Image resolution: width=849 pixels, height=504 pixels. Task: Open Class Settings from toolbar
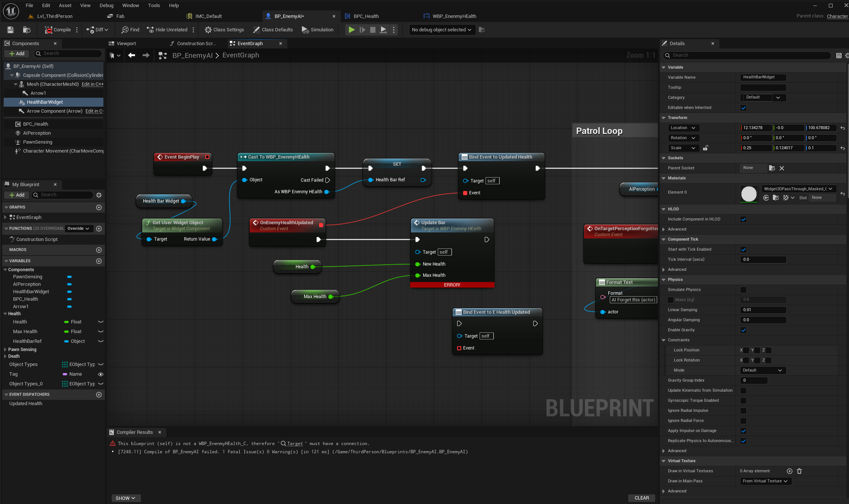tap(224, 30)
